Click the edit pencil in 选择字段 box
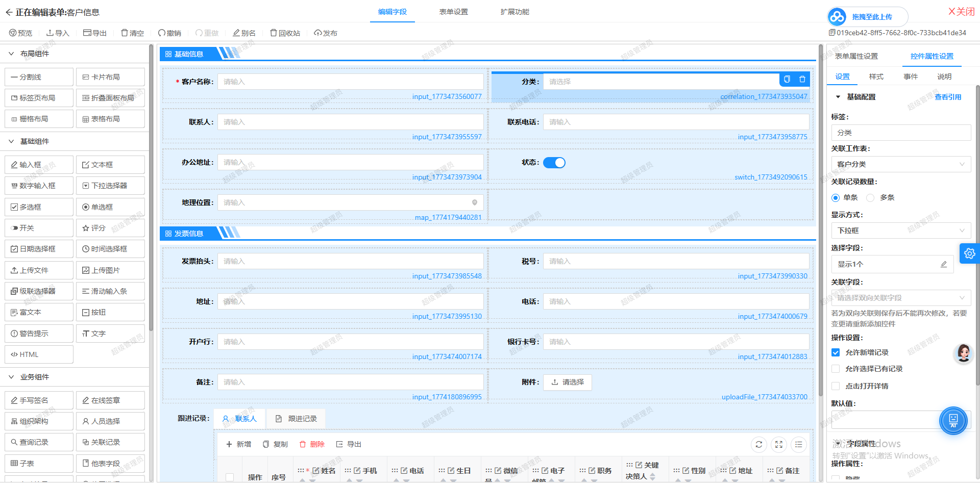 (x=944, y=264)
